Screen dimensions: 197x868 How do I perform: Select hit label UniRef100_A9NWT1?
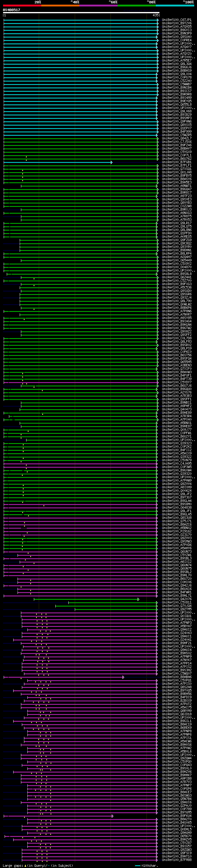click(176, 186)
